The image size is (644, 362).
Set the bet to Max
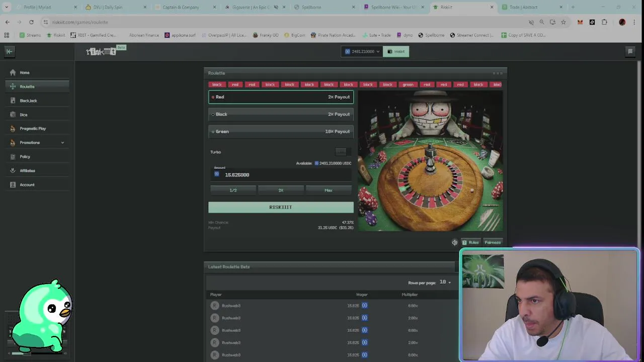coord(329,190)
